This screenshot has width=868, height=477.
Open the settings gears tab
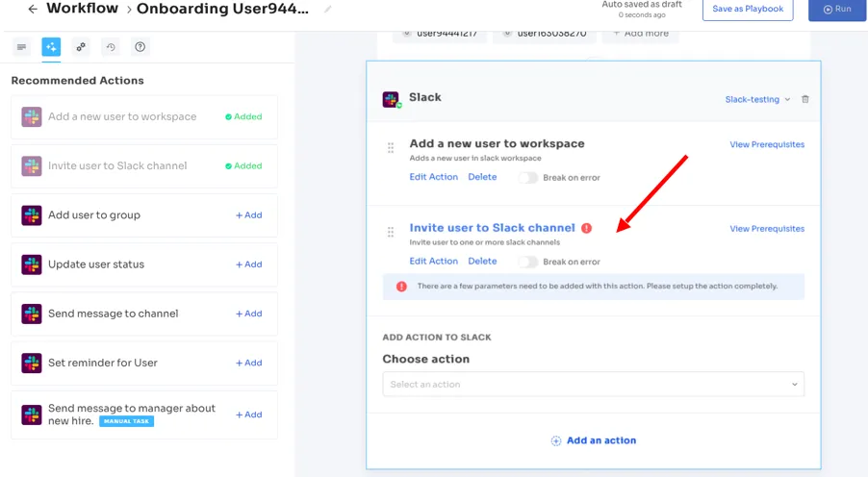tap(81, 47)
